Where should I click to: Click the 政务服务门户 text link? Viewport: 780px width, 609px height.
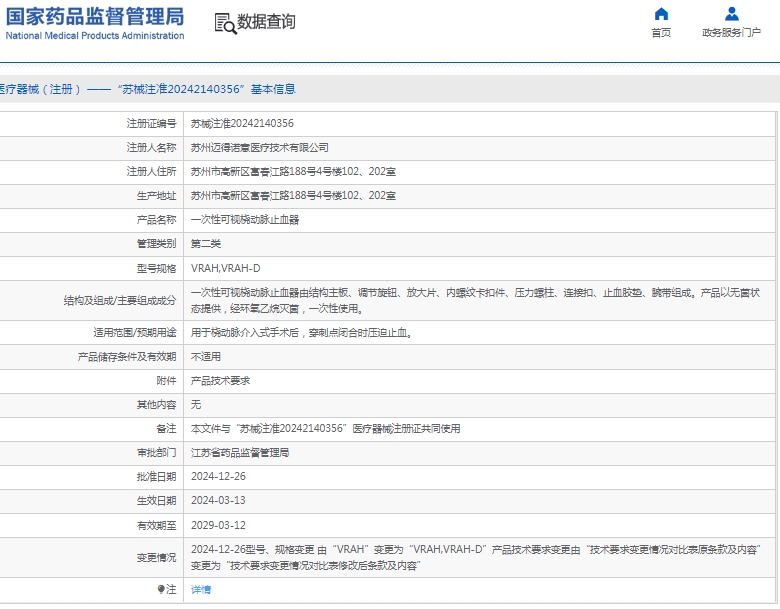(731, 33)
